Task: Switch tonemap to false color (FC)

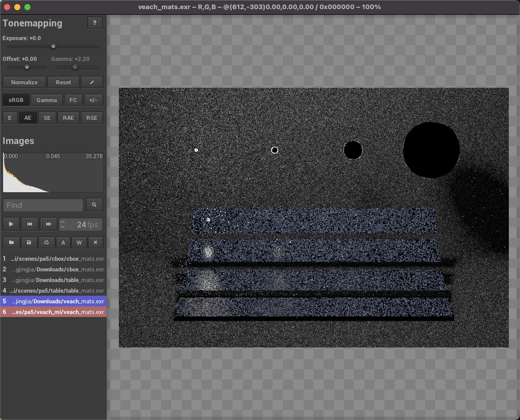Action: [x=73, y=100]
